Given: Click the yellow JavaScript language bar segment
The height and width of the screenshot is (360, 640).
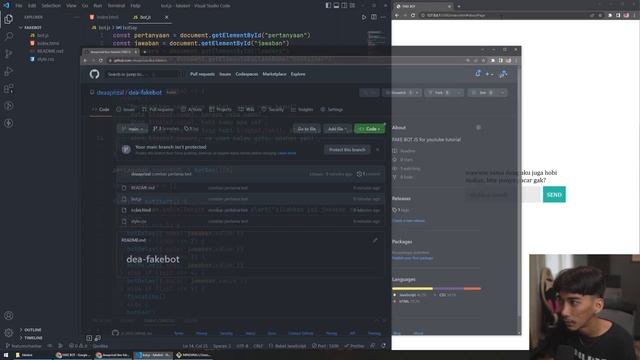Looking at the screenshot, I should (412, 289).
